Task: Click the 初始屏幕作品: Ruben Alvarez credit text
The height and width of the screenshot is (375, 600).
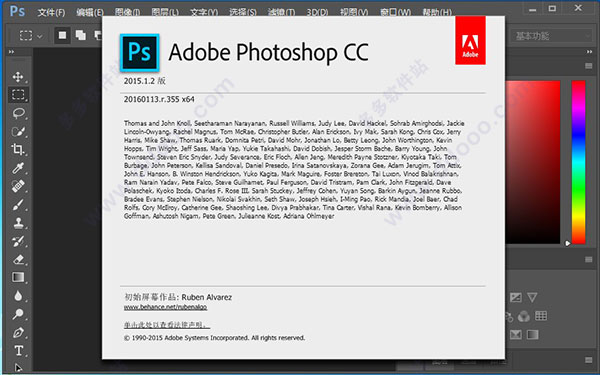Action: [178, 297]
